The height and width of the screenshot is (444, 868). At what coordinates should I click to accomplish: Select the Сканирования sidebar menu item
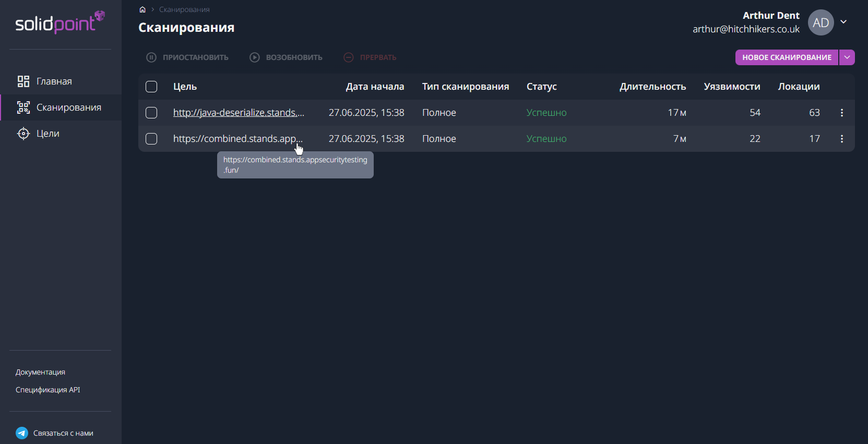[61, 107]
